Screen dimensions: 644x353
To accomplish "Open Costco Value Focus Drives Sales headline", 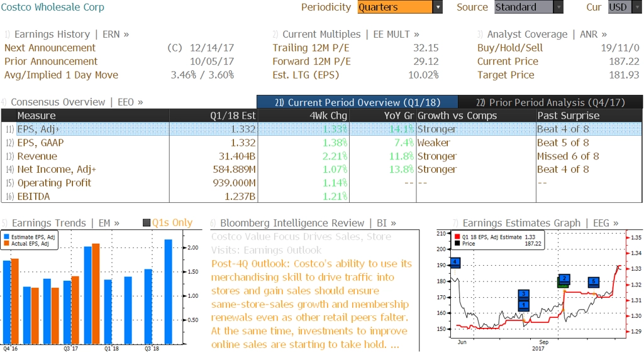I will point(301,243).
